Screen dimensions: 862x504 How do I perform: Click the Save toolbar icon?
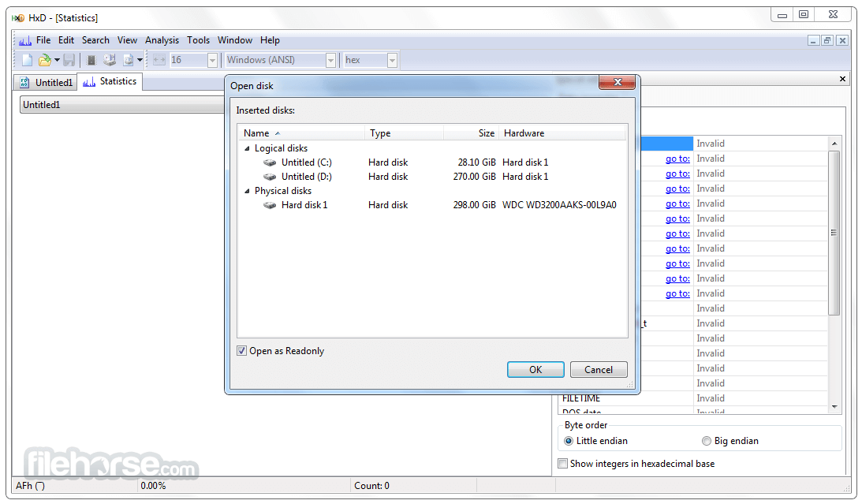click(69, 59)
